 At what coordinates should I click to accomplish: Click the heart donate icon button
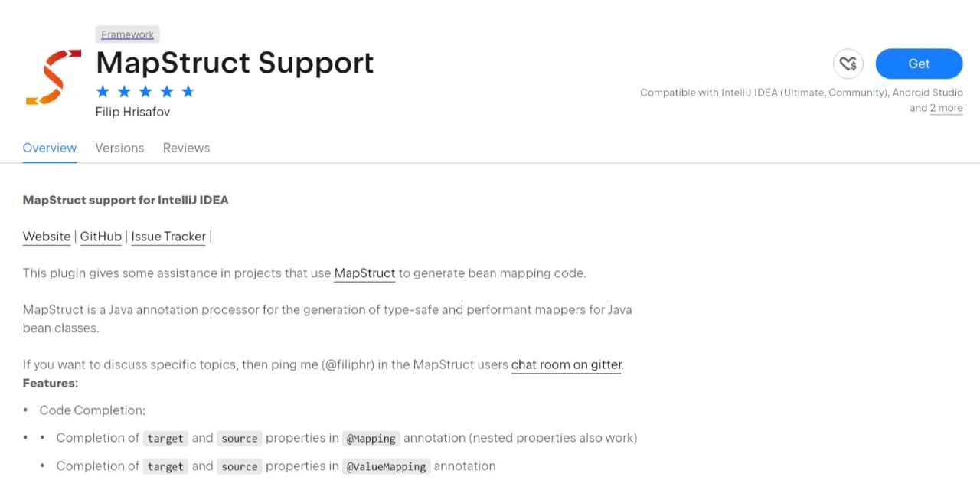coord(848,64)
